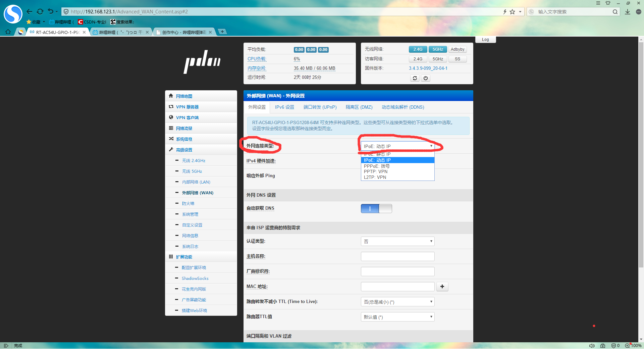Screen dimensions: 644x349
Task: Switch to port forwarding UPnP tab
Action: pos(320,107)
